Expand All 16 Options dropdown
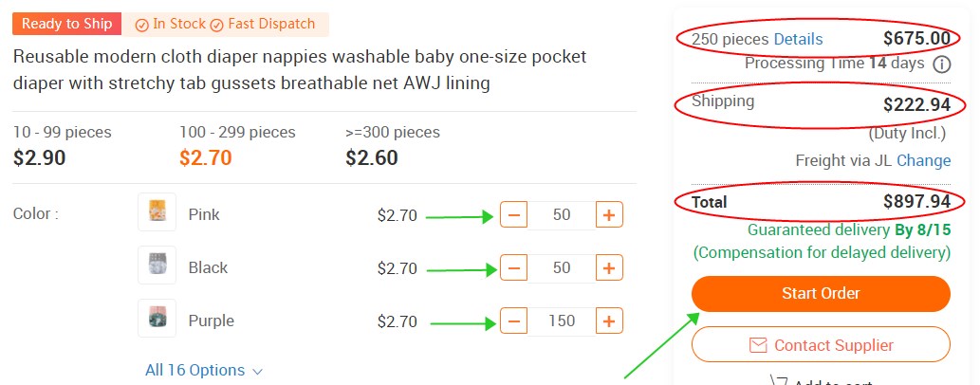This screenshot has width=980, height=385. tap(204, 371)
